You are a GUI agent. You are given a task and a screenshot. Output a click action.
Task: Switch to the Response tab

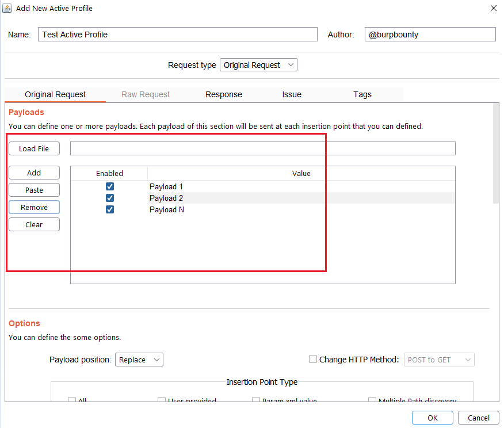click(223, 94)
